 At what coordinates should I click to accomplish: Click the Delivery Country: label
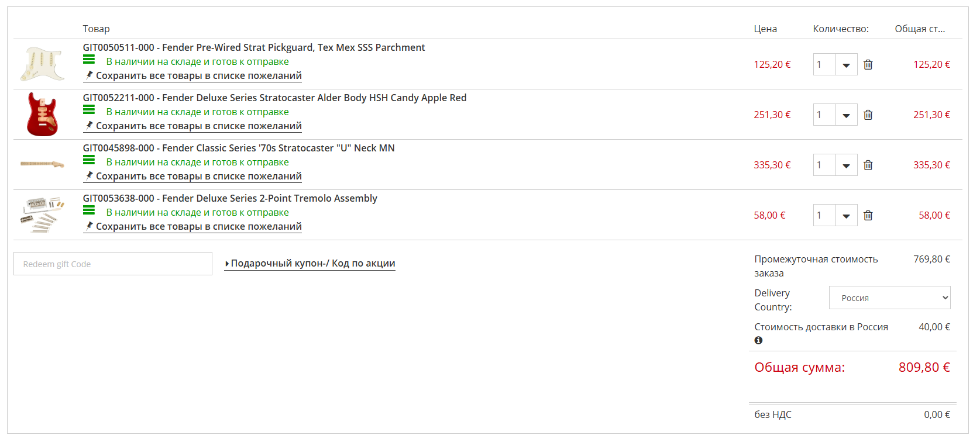pos(773,300)
